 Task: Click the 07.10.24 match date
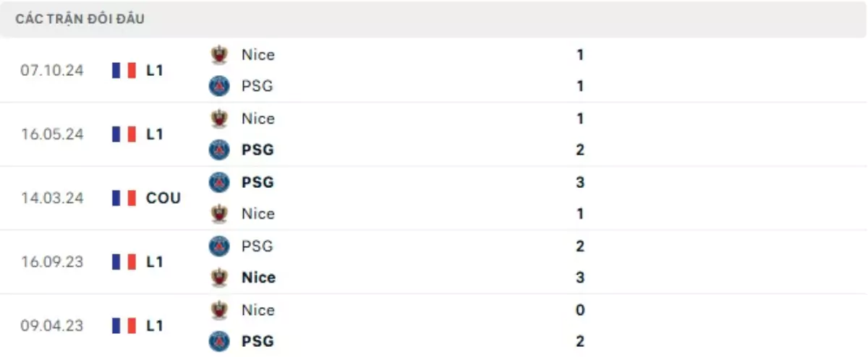coord(52,71)
